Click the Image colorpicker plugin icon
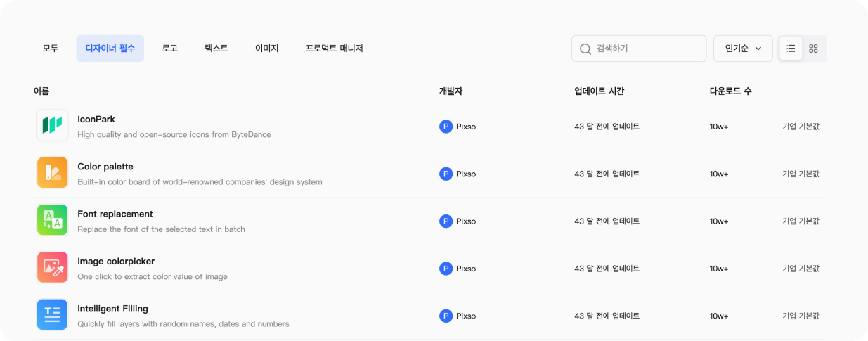The height and width of the screenshot is (341, 868). coord(52,268)
